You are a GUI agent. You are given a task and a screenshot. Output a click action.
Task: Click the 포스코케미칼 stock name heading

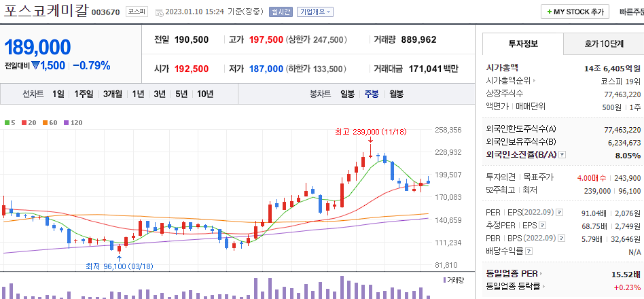click(46, 10)
